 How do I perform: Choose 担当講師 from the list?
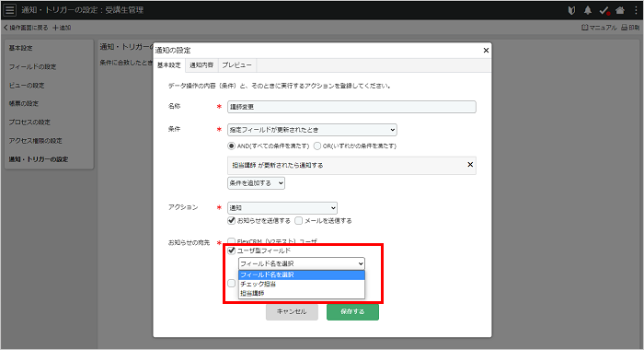coord(302,293)
